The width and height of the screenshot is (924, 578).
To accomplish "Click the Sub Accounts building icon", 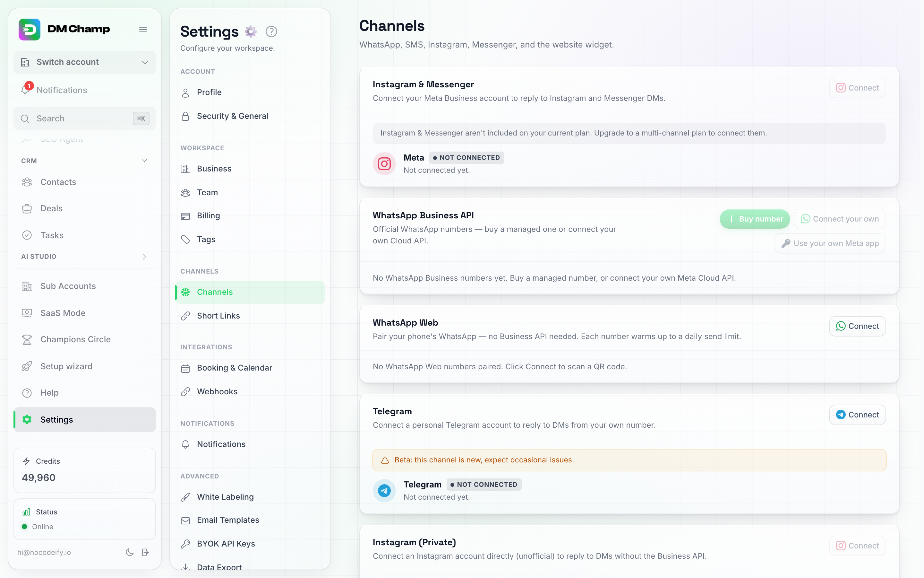I will (x=27, y=286).
